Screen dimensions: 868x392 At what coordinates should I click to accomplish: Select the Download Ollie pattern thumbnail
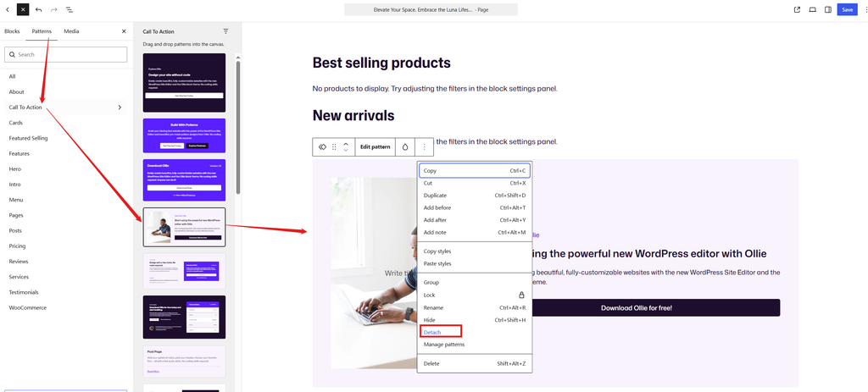[x=184, y=181]
